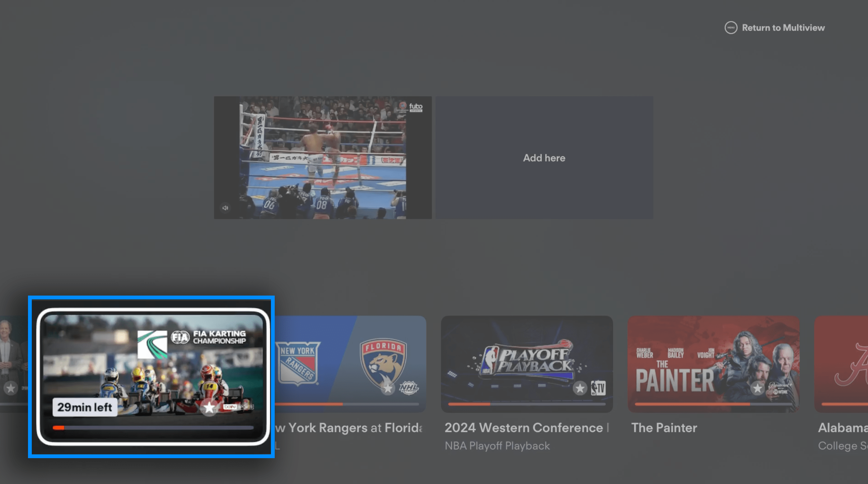Favorite The Painter using its star toggle
Viewport: 868px width, 484px height.
click(x=758, y=389)
